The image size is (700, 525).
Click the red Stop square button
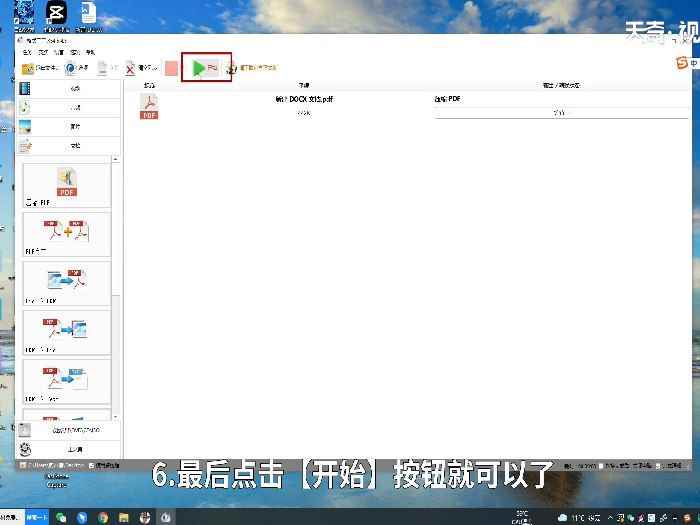click(x=171, y=68)
